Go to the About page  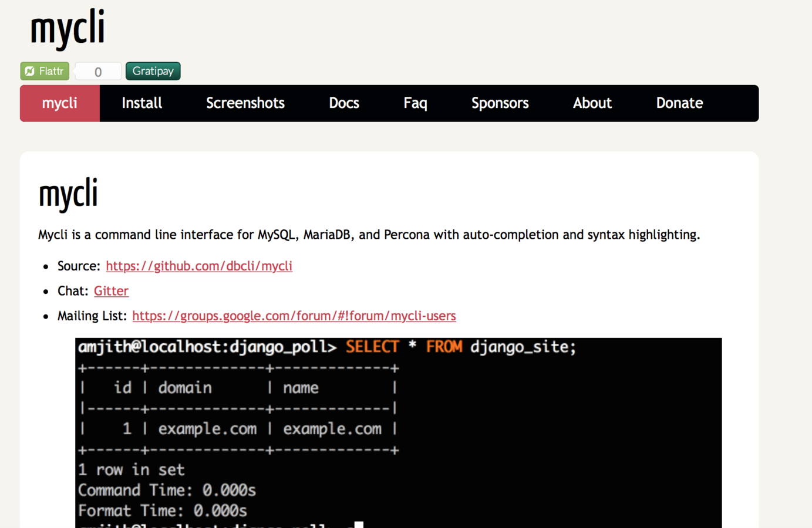tap(592, 103)
